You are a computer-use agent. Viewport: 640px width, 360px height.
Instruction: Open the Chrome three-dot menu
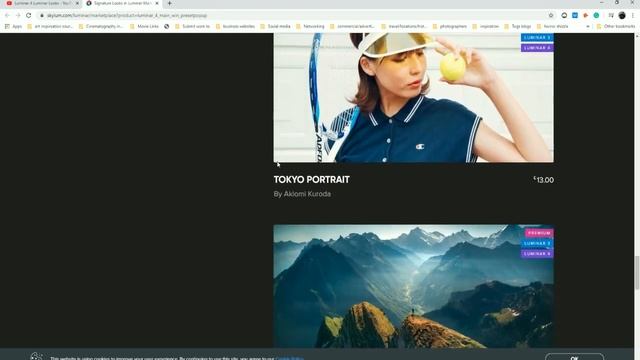coord(633,16)
